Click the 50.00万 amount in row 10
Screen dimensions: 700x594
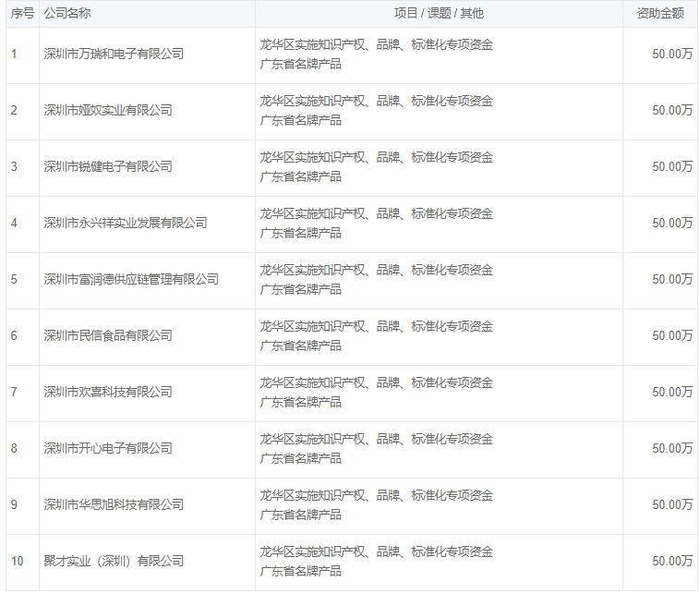click(x=672, y=562)
